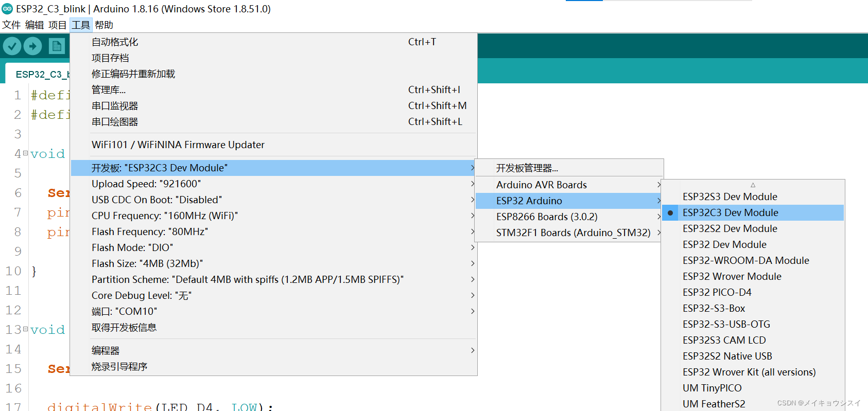The height and width of the screenshot is (411, 868).
Task: Select ESP32-S3-USB-OTG board
Action: tap(753, 324)
